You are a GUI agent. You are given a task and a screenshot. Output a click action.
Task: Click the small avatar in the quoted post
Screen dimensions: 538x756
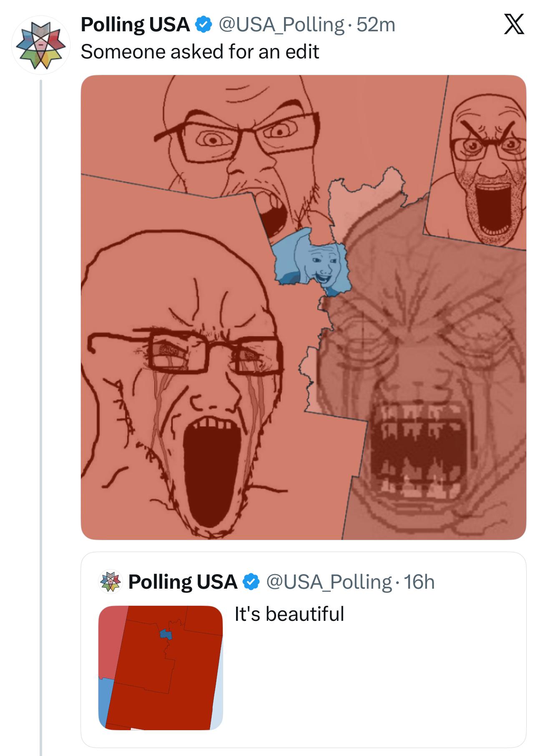(110, 582)
